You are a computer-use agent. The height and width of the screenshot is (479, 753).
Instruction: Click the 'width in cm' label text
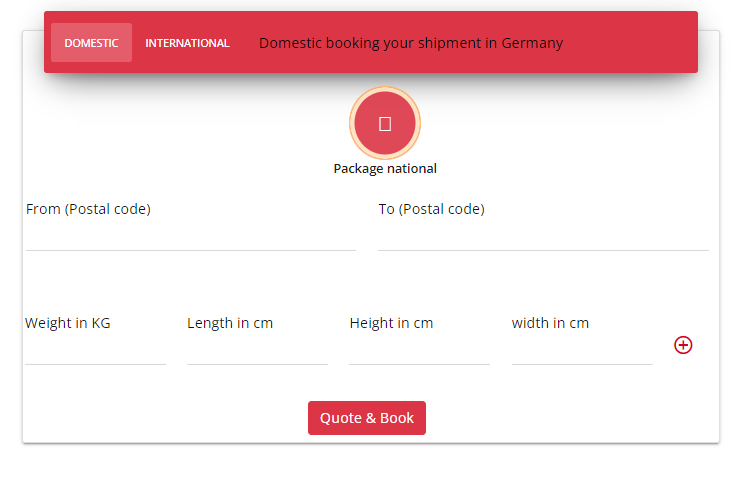[550, 323]
